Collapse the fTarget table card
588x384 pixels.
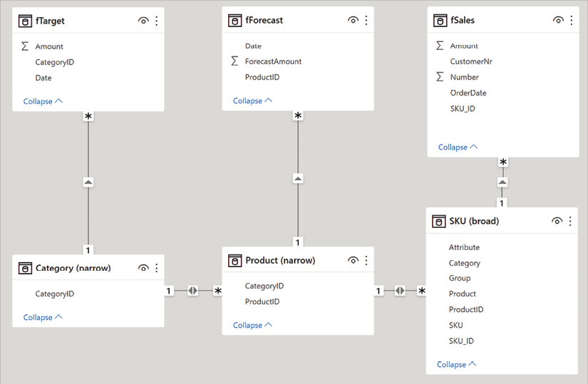[x=43, y=101]
